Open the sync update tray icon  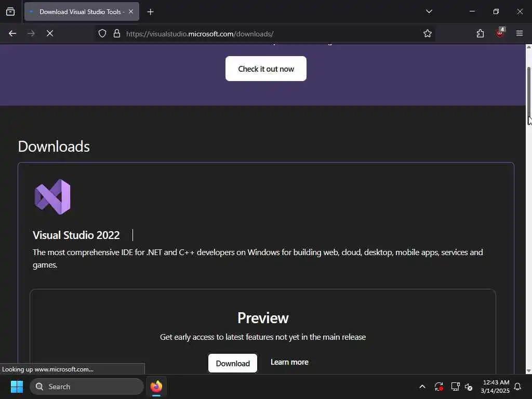pyautogui.click(x=438, y=387)
